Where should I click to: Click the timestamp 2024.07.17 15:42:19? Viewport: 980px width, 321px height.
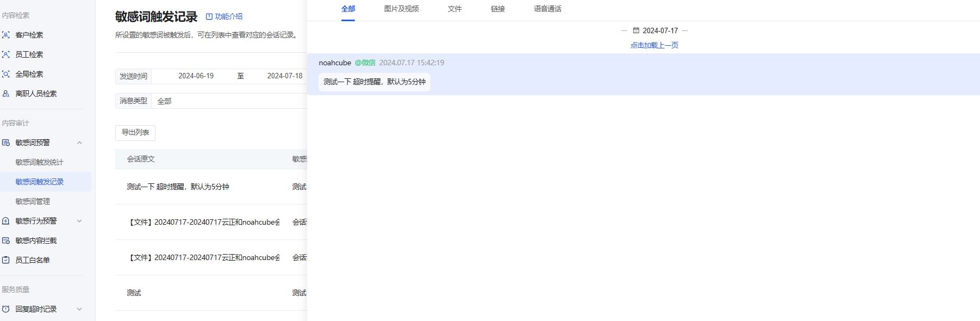411,63
